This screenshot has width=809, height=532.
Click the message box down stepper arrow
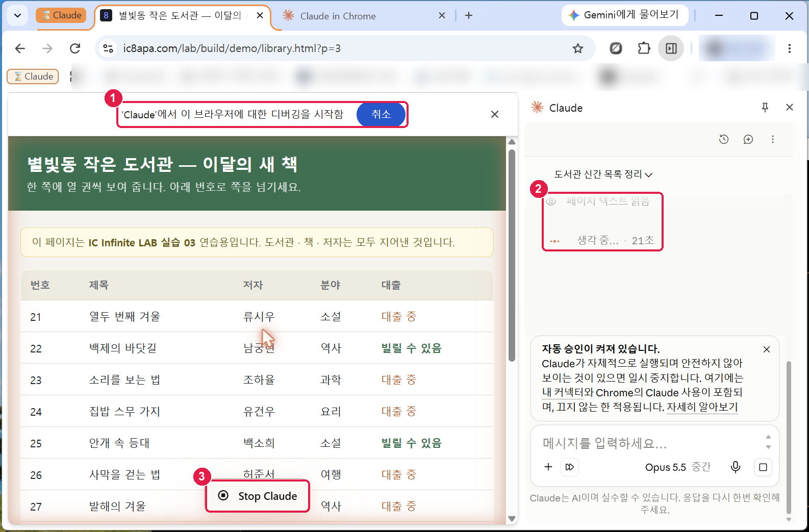768,447
